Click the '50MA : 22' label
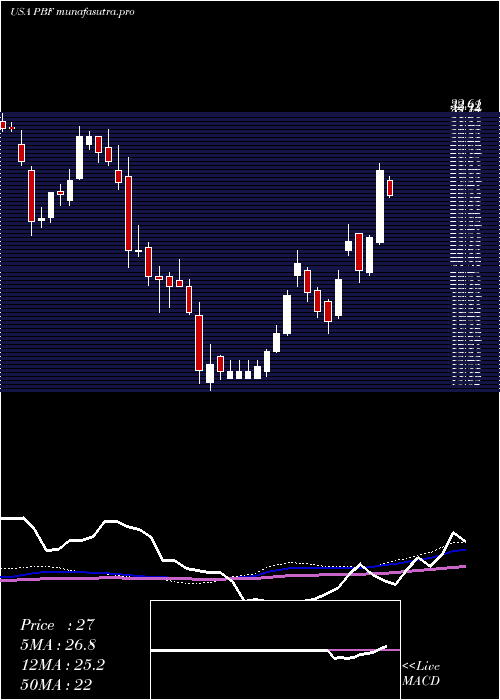The image size is (500, 700). coord(56,685)
